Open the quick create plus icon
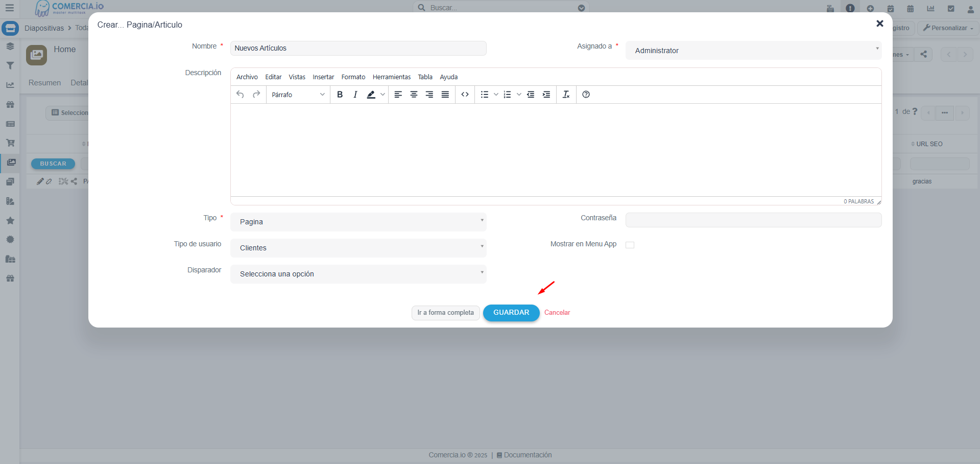Screen dimensions: 980x464 [x=870, y=9]
